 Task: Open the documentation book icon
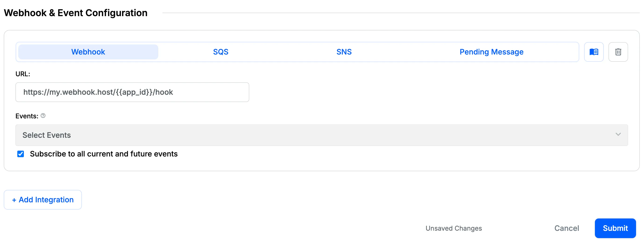(x=593, y=52)
